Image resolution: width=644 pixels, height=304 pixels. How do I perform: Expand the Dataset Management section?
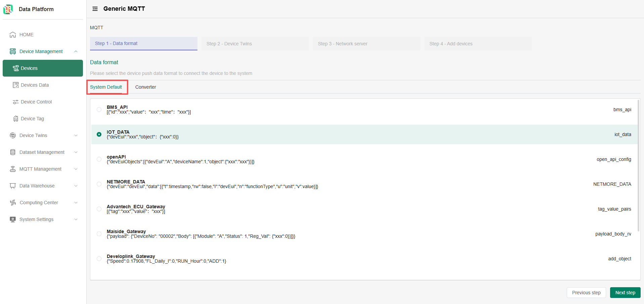click(x=76, y=152)
